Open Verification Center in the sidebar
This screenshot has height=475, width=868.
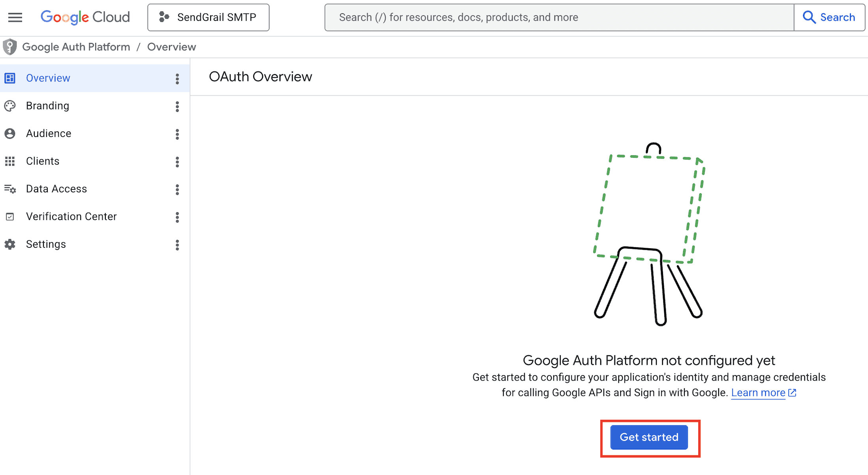click(95, 217)
